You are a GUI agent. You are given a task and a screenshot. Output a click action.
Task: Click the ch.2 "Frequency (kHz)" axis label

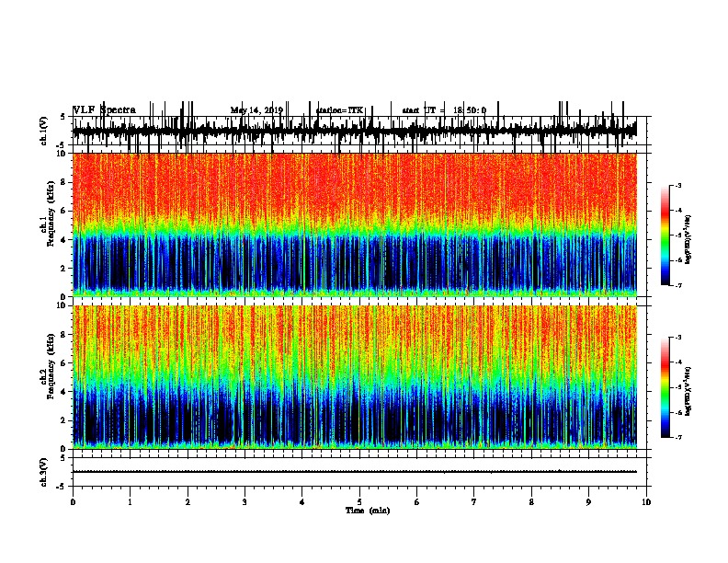51,366
